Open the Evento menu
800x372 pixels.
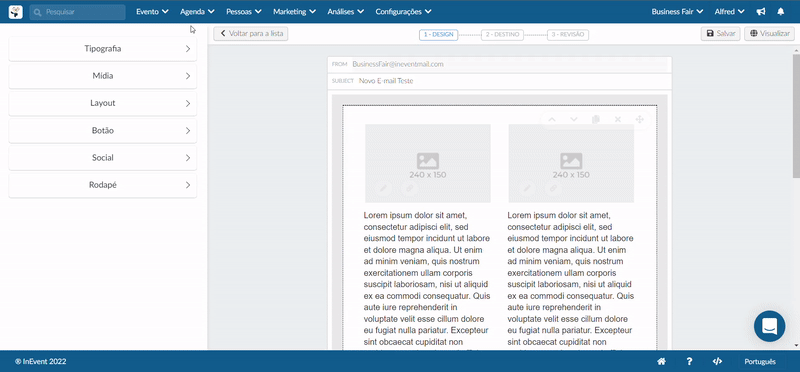pos(152,12)
